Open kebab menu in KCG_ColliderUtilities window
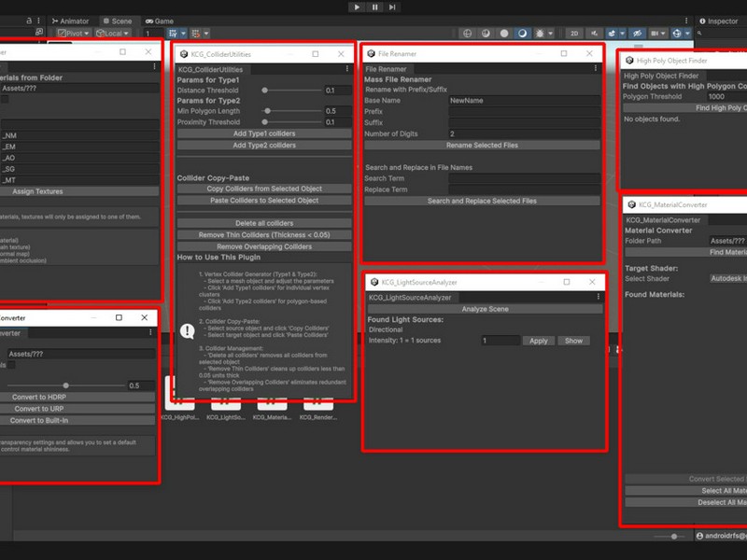747x560 pixels. [346, 69]
